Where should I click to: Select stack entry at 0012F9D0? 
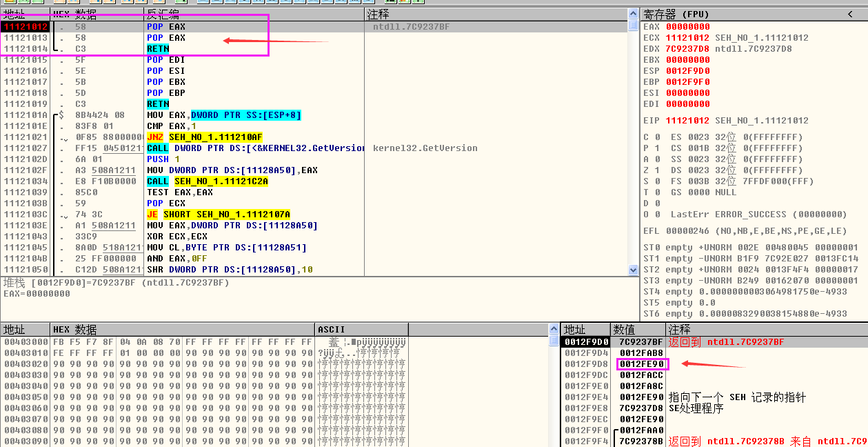click(714, 341)
